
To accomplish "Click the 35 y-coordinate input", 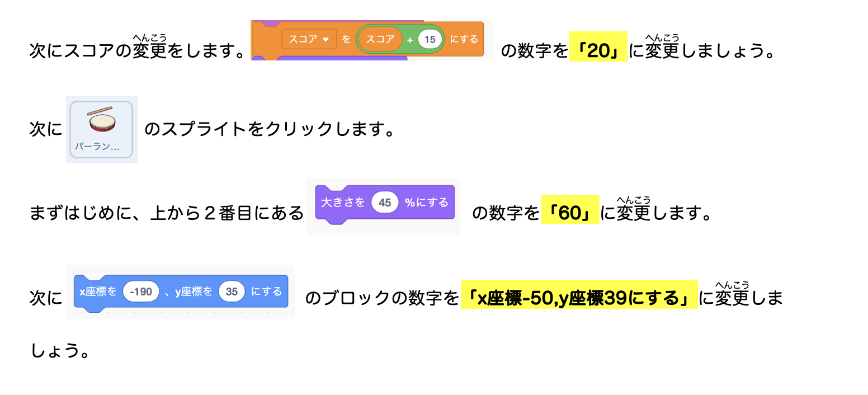I will coord(232,291).
